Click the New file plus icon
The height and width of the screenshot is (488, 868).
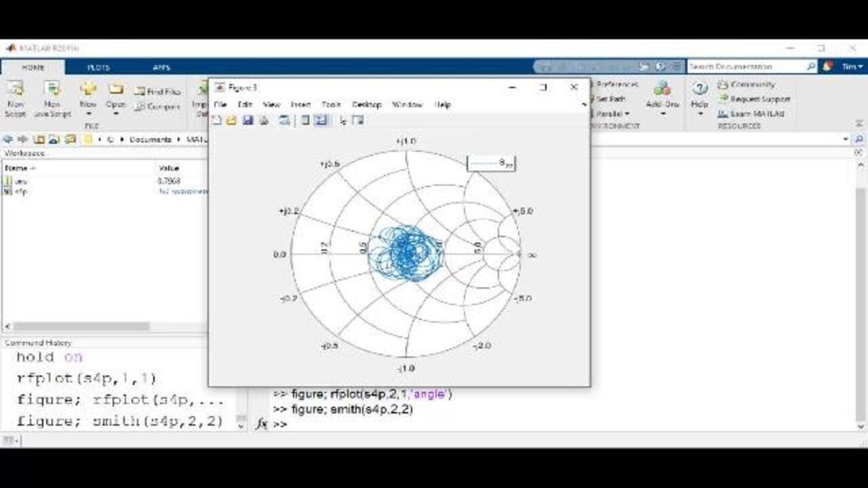coord(88,89)
